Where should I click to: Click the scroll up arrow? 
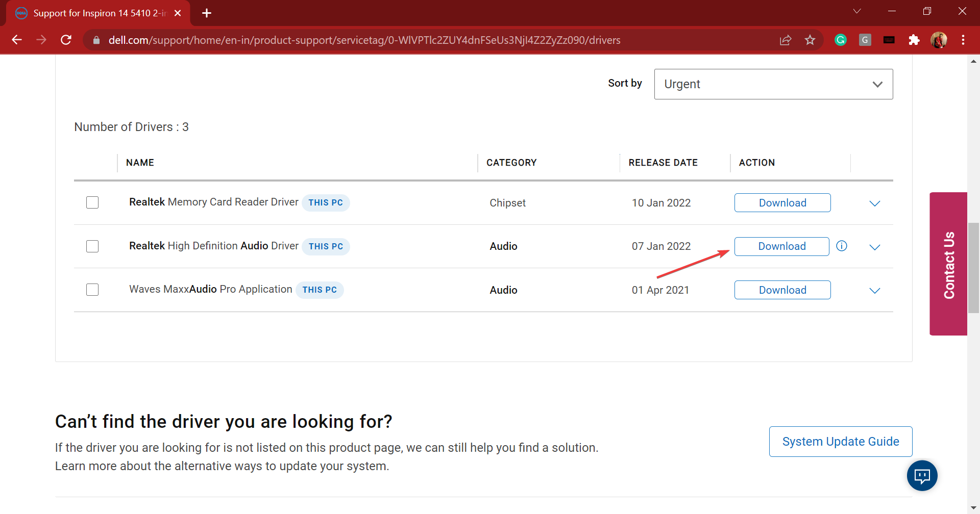coord(973,61)
